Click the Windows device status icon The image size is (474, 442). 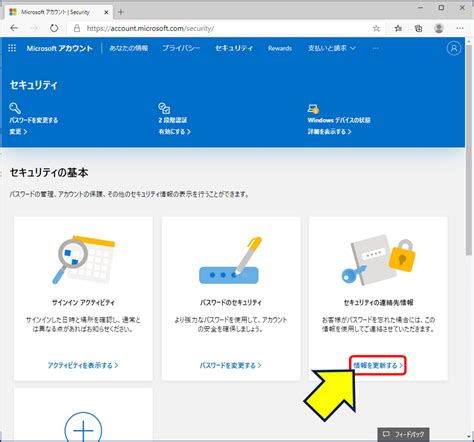(x=313, y=108)
